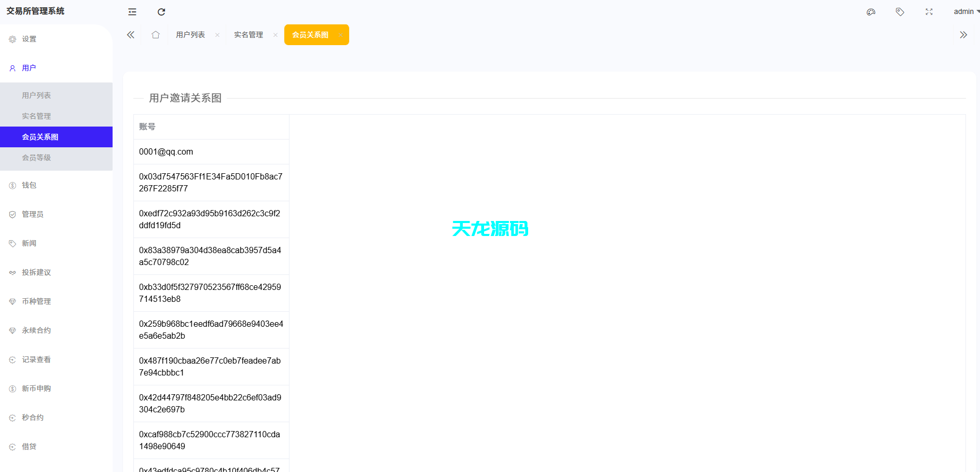Open the 币种管理 section icon

[12, 301]
